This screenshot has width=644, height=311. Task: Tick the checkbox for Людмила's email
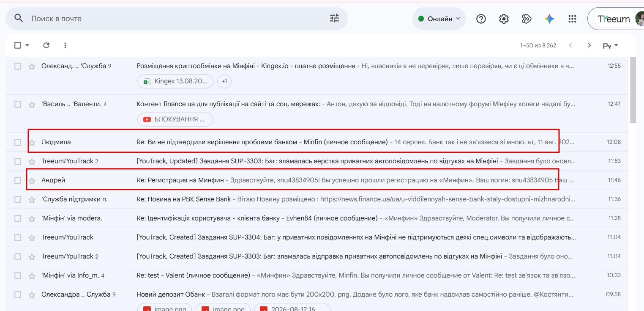[x=18, y=142]
